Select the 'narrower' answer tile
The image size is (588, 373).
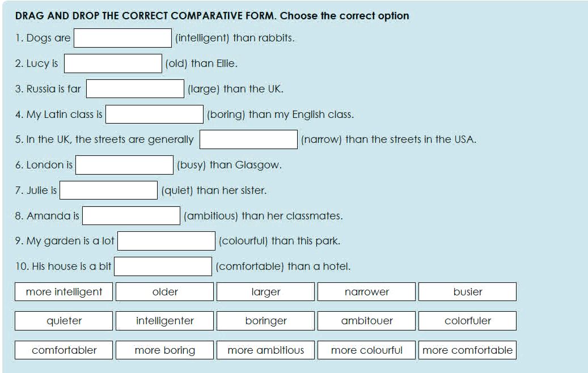pos(366,291)
